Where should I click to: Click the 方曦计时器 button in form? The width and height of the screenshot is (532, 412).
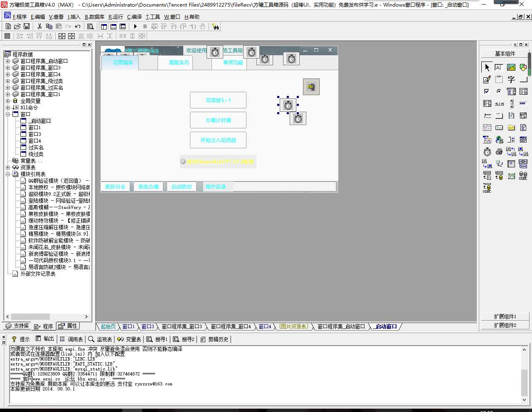[x=218, y=120]
